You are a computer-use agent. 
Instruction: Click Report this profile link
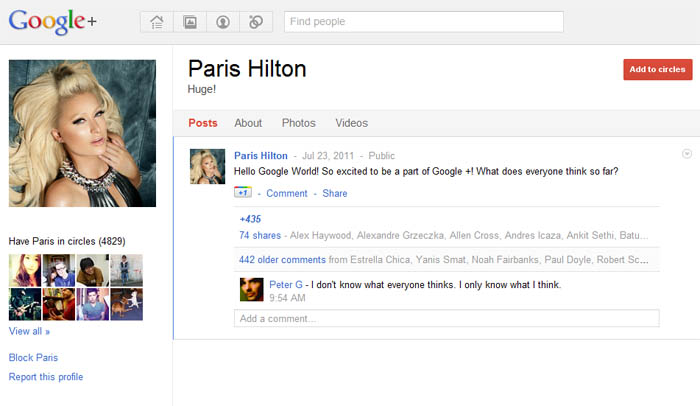coord(46,377)
